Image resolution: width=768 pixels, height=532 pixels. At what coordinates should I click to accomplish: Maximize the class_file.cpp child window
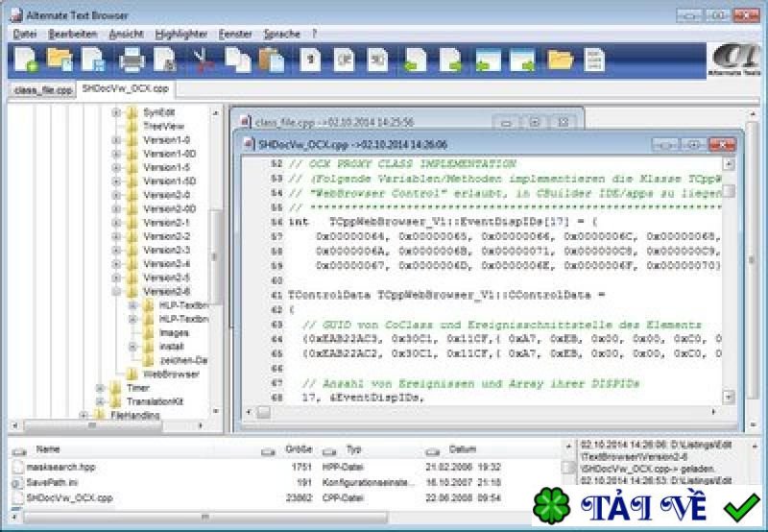[535, 123]
